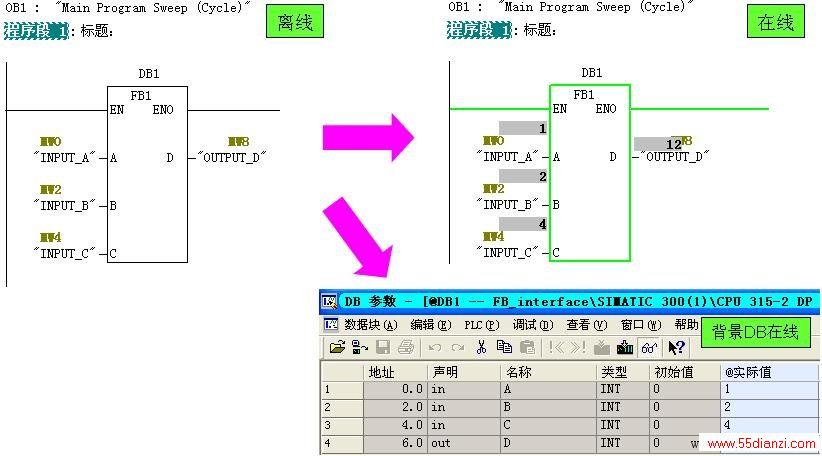Screen dimensions: 822x456
Task: Click the Cut scissors icon
Action: pyautogui.click(x=481, y=347)
